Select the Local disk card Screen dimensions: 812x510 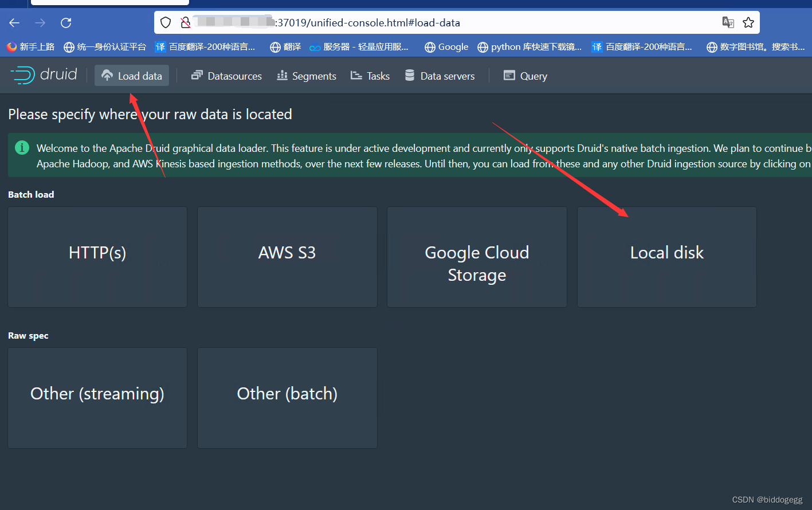(x=667, y=257)
